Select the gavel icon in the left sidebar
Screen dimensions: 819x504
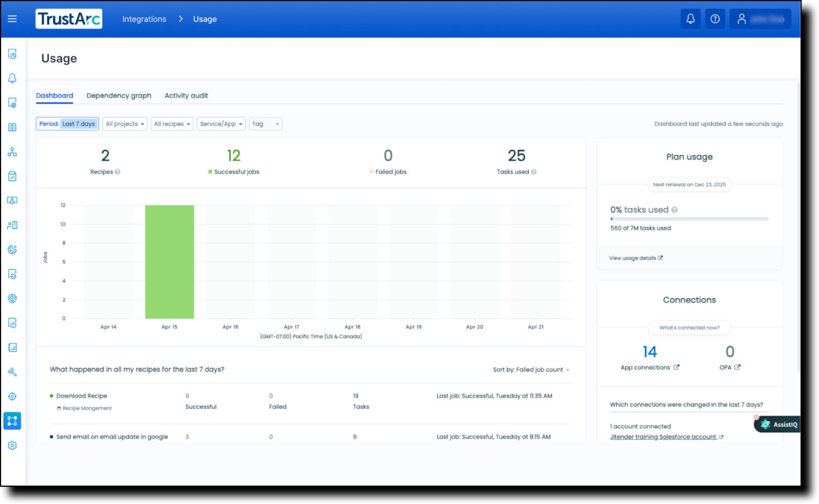pyautogui.click(x=12, y=372)
